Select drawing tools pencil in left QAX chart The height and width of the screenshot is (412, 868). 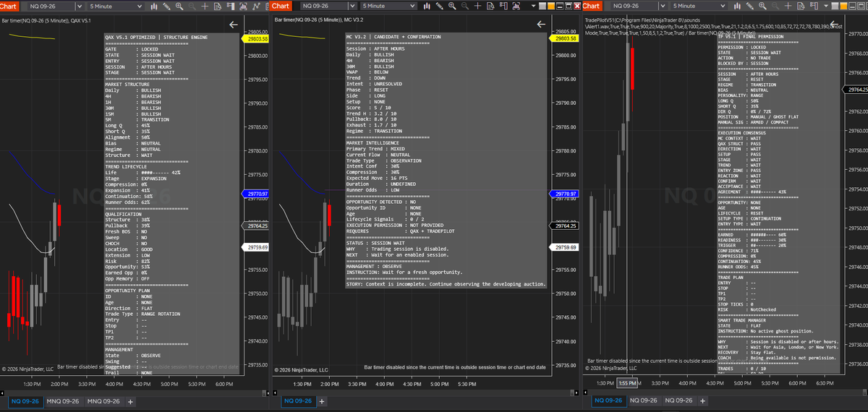tap(166, 7)
